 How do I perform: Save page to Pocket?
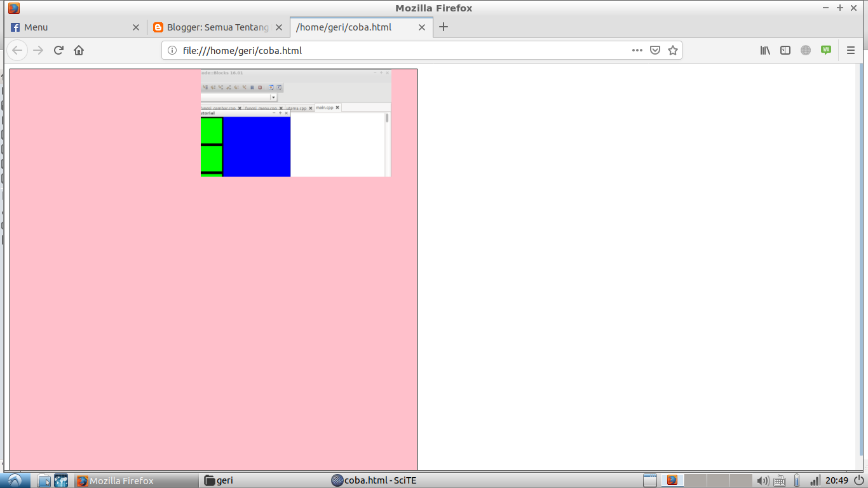click(655, 50)
